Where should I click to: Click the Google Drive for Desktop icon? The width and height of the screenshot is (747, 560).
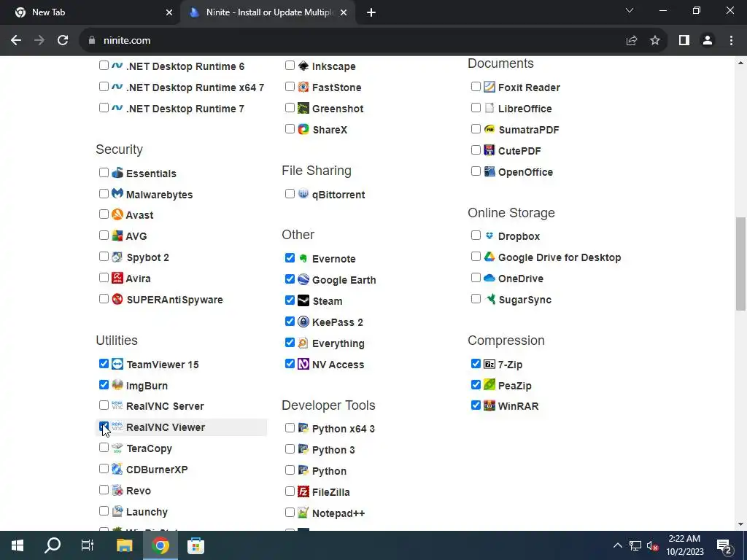(489, 257)
